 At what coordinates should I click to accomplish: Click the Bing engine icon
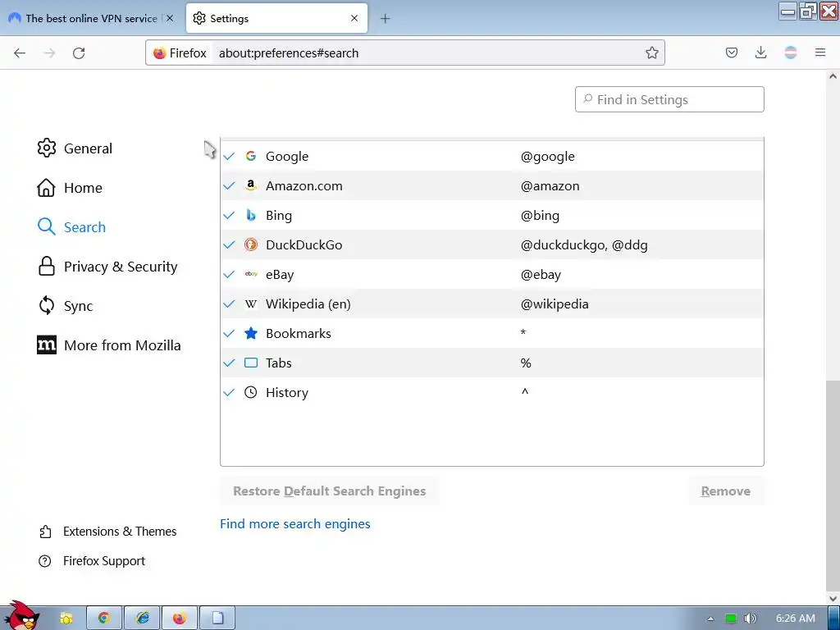251,215
